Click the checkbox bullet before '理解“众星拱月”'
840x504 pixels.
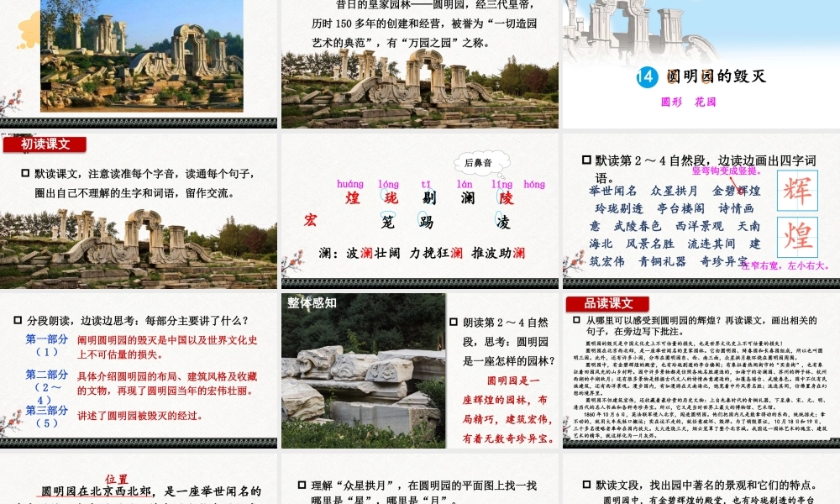[x=302, y=485]
